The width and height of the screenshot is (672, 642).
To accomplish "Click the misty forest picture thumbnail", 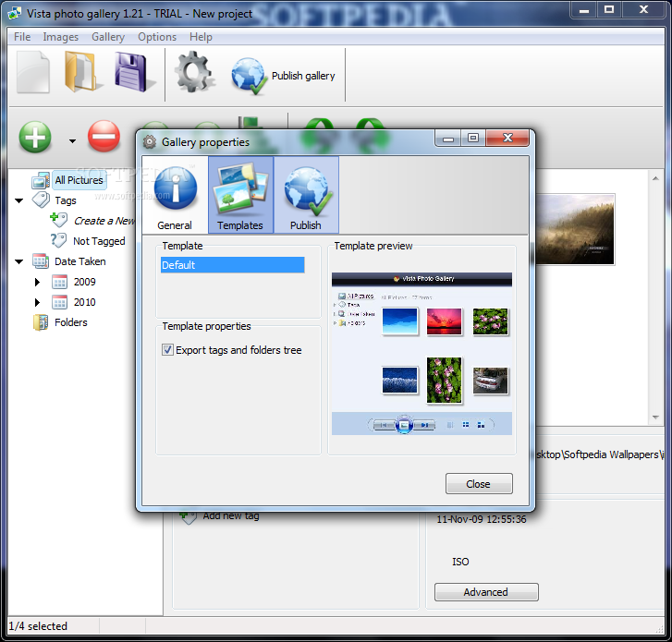I will tap(575, 230).
